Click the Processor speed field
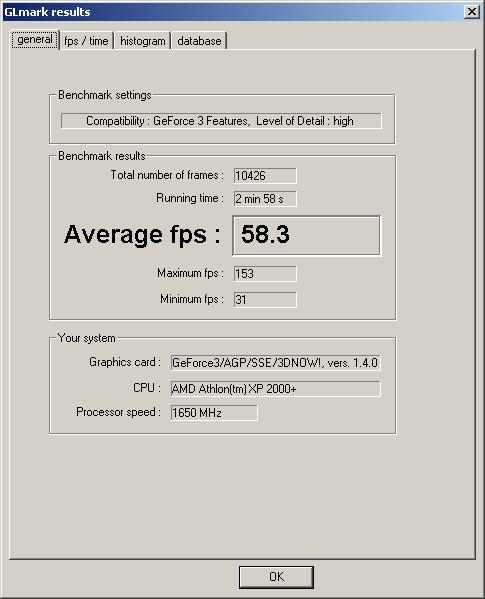The image size is (485, 599). [214, 413]
